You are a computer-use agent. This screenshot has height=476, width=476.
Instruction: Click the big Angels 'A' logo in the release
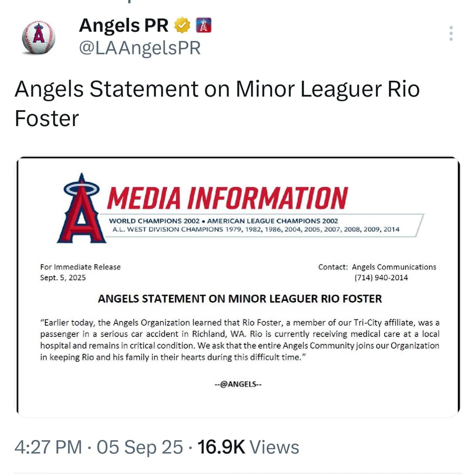click(x=81, y=210)
